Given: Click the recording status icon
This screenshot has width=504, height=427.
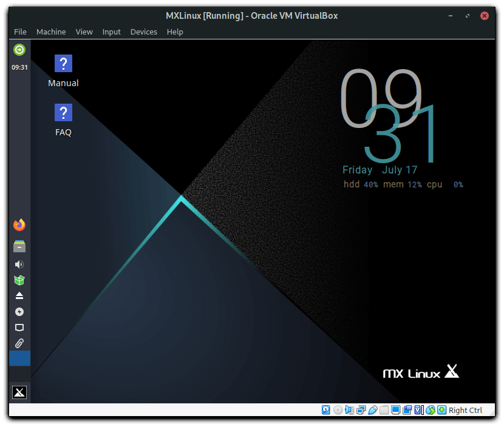Looking at the screenshot, I should pyautogui.click(x=407, y=410).
